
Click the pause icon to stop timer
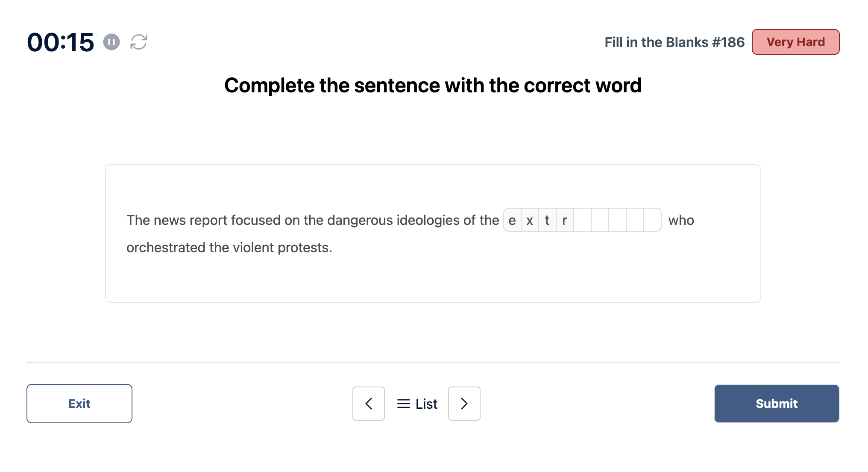tap(111, 42)
